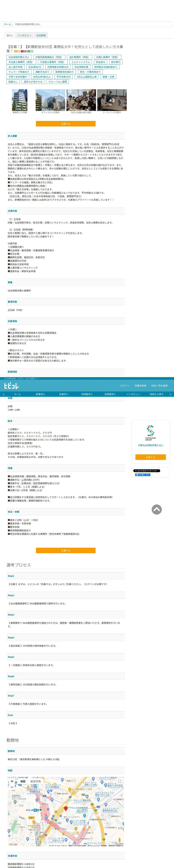Screen dimensions: 174x868
Task: Click the 通勤手当あり tag
Action: pos(42,72)
